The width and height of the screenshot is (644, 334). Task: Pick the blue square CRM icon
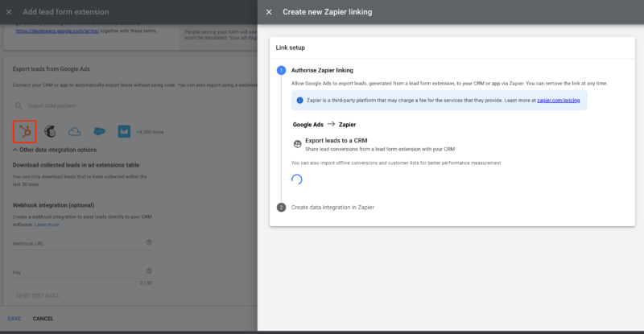point(124,131)
